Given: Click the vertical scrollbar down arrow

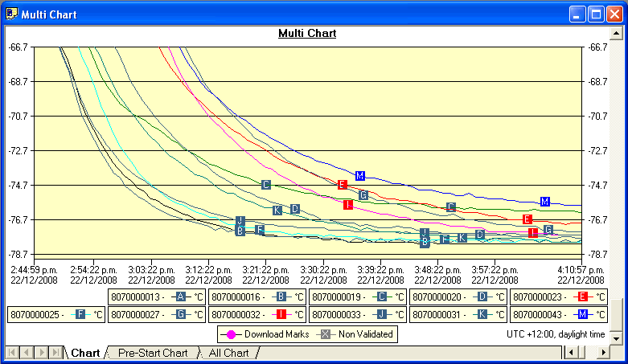Looking at the screenshot, I should (616, 339).
